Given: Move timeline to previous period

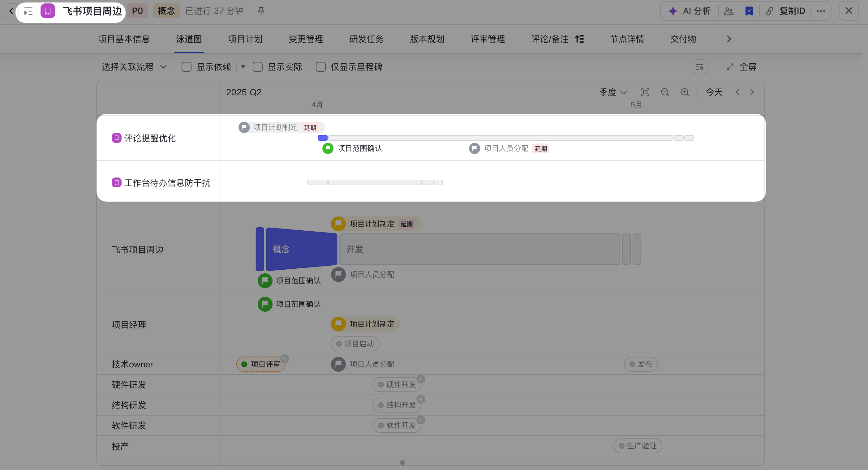Looking at the screenshot, I should pyautogui.click(x=737, y=92).
